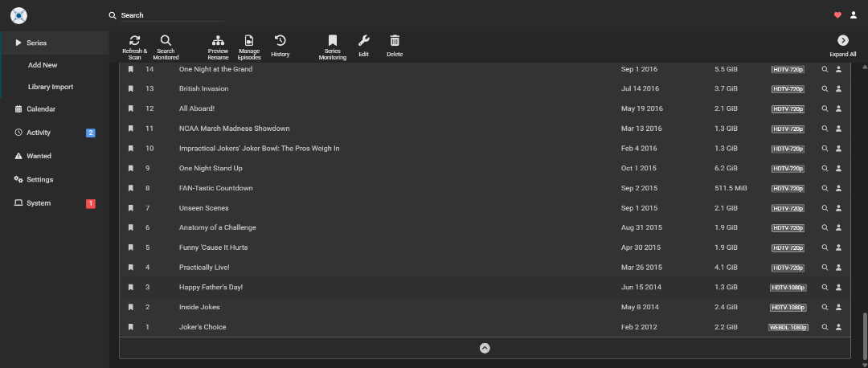Open NCAA March Madness Showdown episode details

click(x=234, y=129)
